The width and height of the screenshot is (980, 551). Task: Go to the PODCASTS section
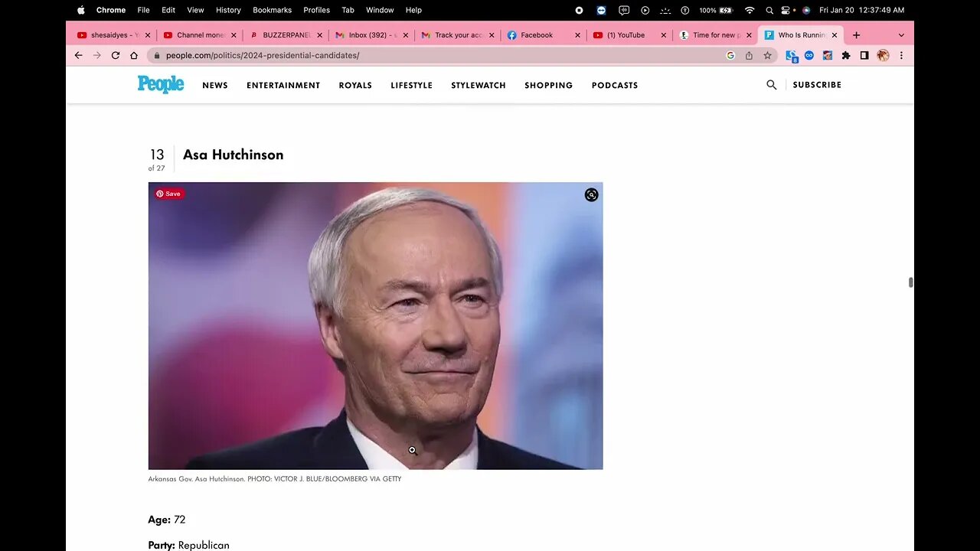[x=615, y=85]
